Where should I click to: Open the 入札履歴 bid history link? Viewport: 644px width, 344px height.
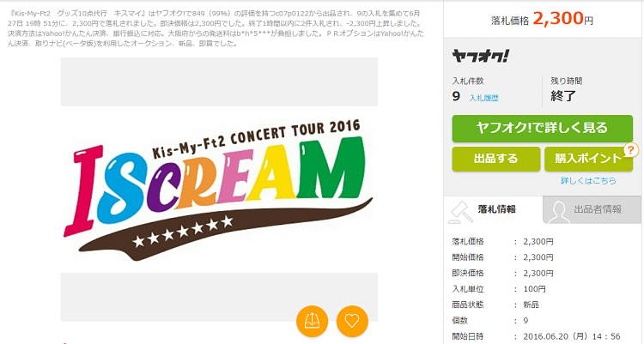[x=483, y=98]
